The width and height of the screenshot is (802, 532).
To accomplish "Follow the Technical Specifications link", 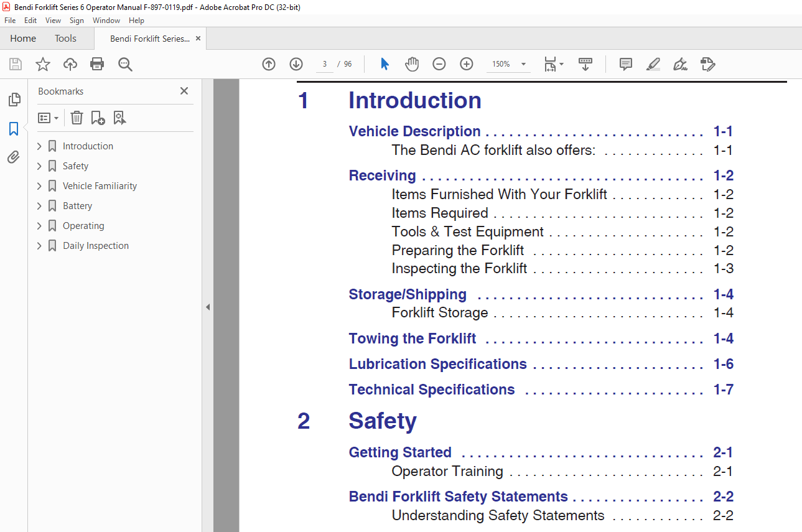I will [x=432, y=390].
